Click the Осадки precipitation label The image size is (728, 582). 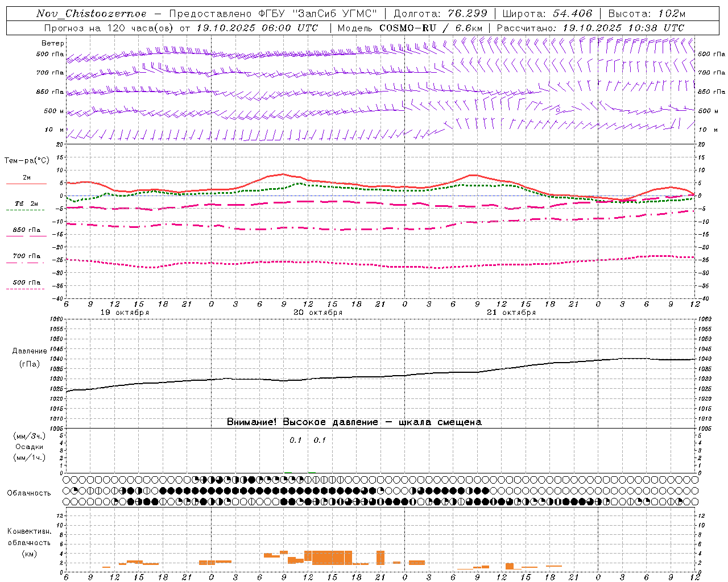[30, 447]
